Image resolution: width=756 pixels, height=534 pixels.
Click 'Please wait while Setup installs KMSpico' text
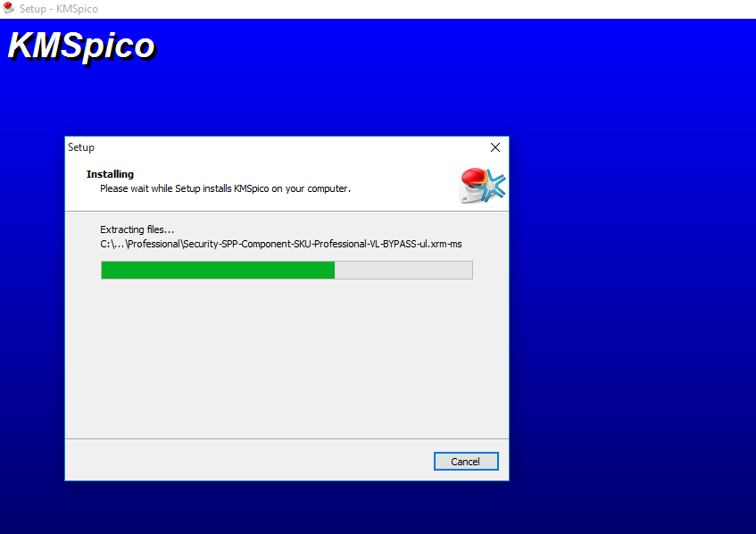[x=225, y=188]
